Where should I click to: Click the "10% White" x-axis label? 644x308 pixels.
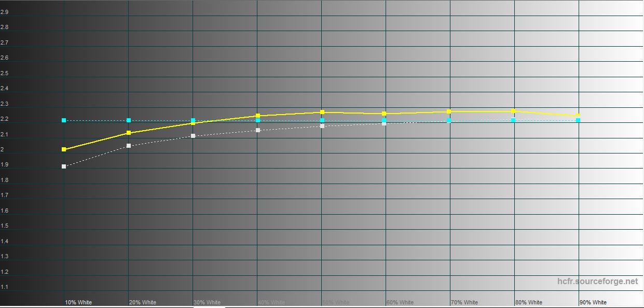click(78, 302)
